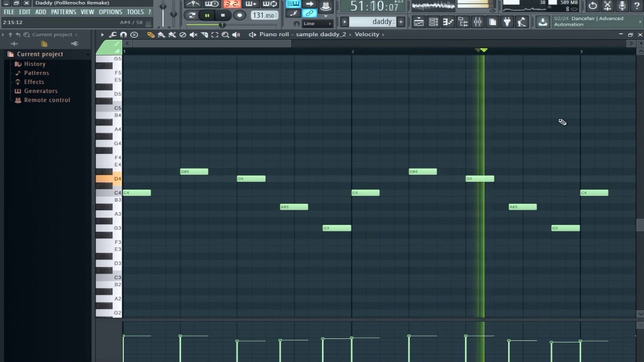Select the Playback speaker tool
This screenshot has height=362, width=644.
click(x=236, y=35)
